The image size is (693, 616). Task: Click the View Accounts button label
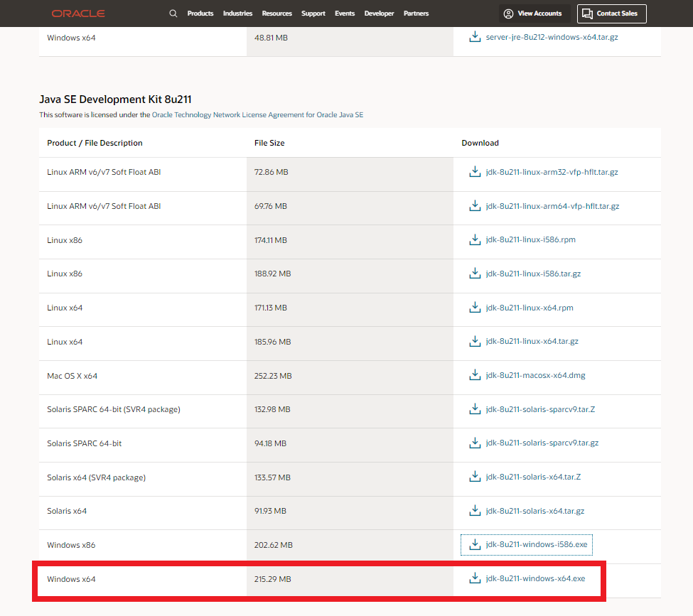[x=539, y=13]
